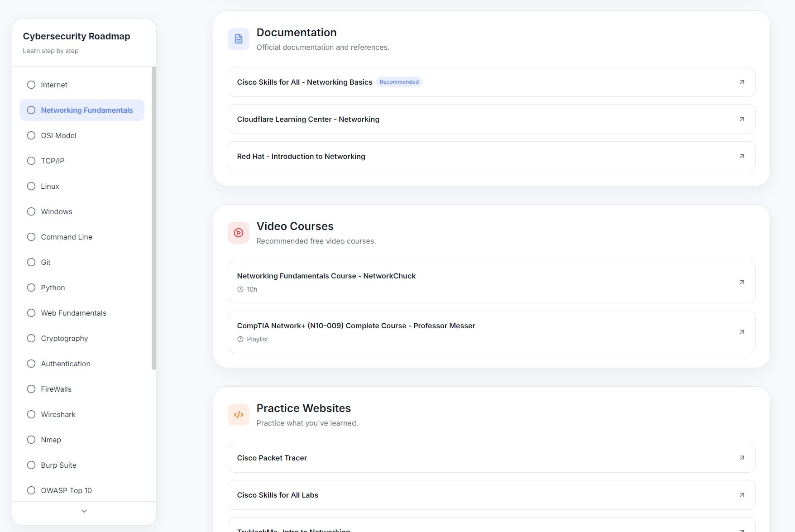Toggle the Windows completion circle
Viewport: 795px width, 532px height.
click(x=31, y=211)
